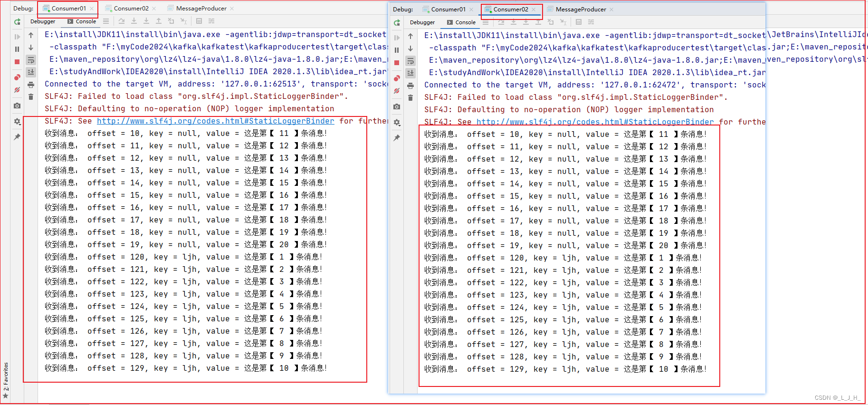Resume program in left Debug panel
Screen dimensions: 868x405
tap(17, 37)
